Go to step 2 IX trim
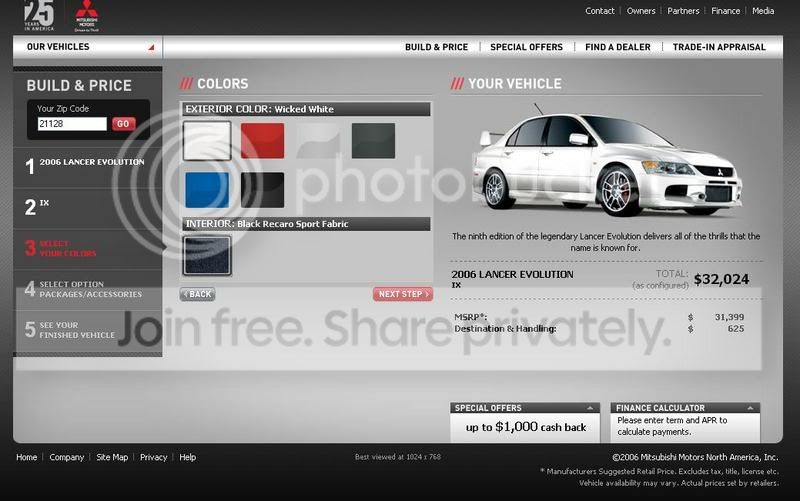 88,208
